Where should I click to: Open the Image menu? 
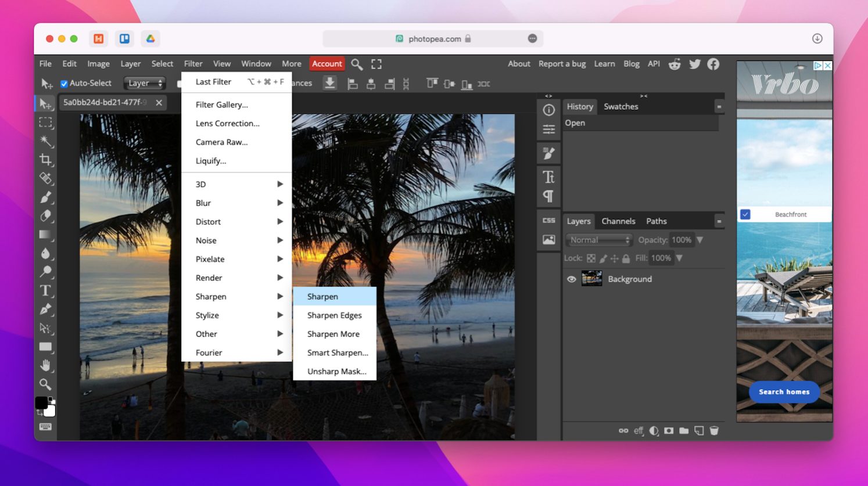pos(98,63)
